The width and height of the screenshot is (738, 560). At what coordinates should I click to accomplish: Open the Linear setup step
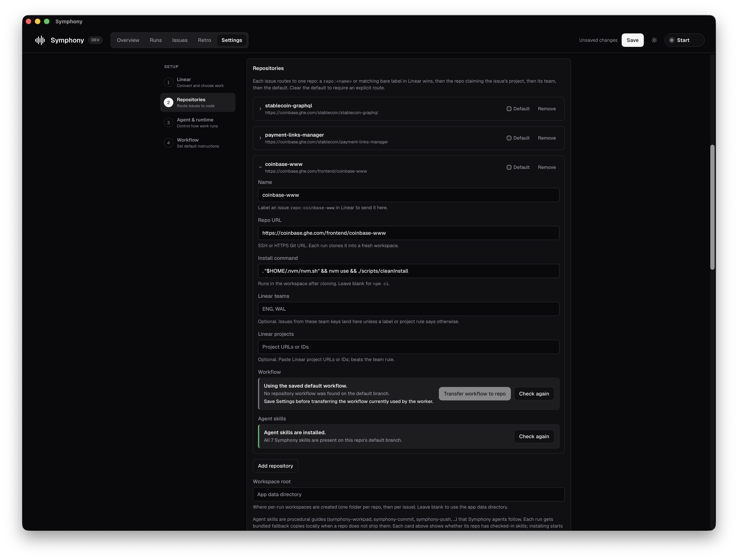coord(198,82)
